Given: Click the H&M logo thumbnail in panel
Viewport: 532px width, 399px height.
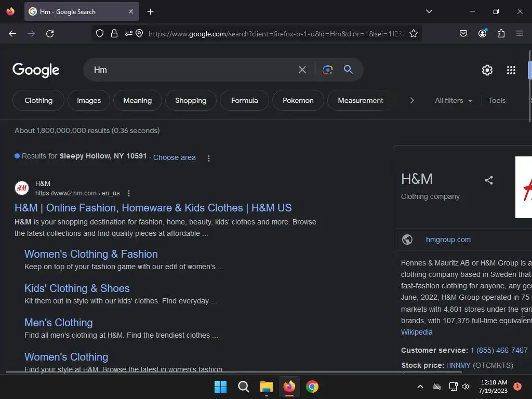Looking at the screenshot, I should click(x=524, y=187).
